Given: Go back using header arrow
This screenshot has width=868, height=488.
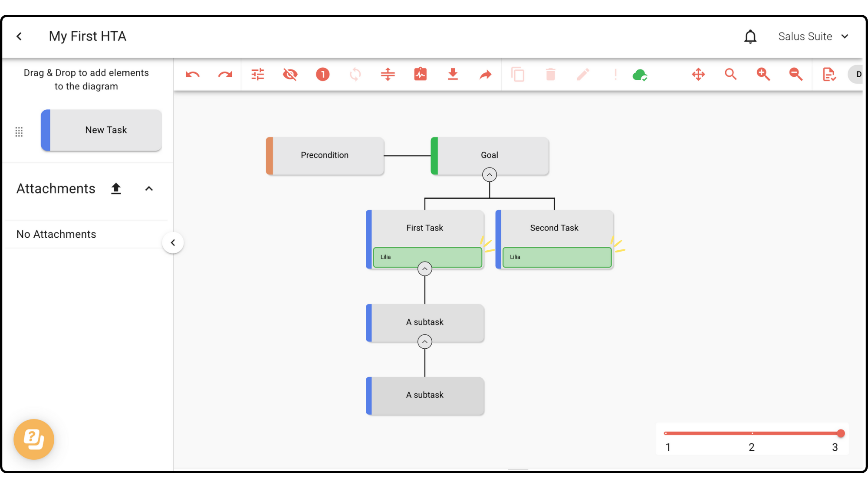Looking at the screenshot, I should tap(19, 36).
